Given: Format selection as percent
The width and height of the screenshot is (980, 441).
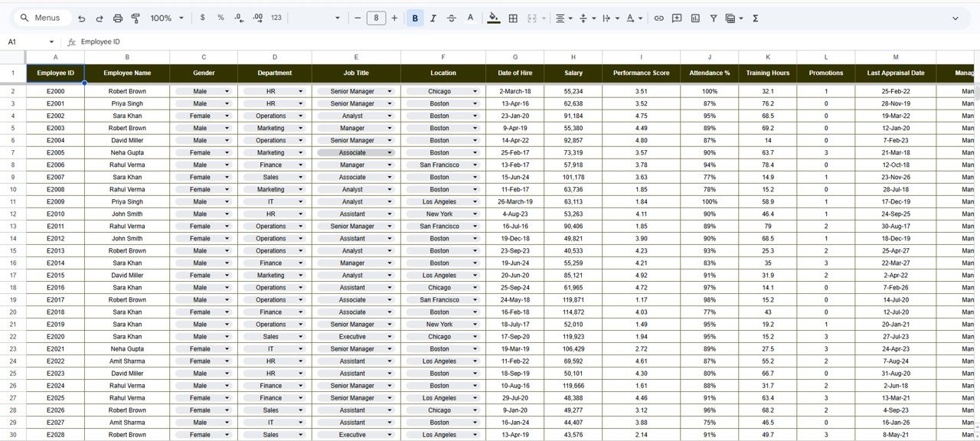Looking at the screenshot, I should coord(220,18).
